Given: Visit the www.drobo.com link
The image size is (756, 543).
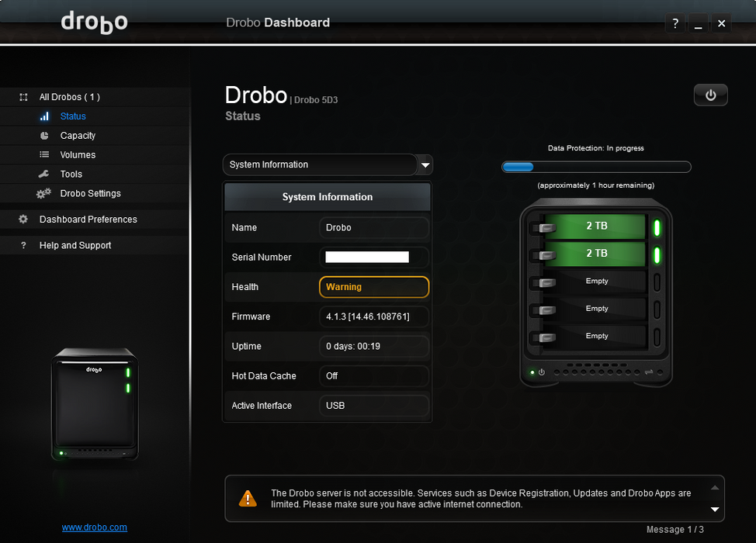Looking at the screenshot, I should pos(95,527).
